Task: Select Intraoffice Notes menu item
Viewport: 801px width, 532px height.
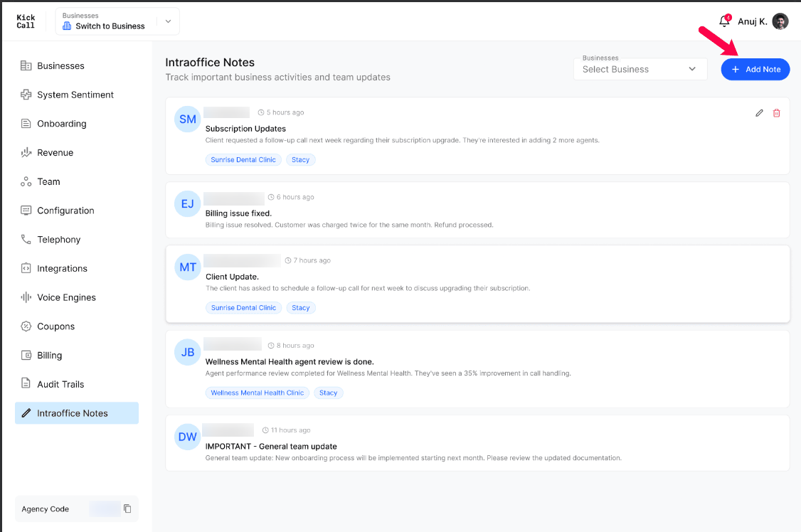Action: (x=77, y=413)
